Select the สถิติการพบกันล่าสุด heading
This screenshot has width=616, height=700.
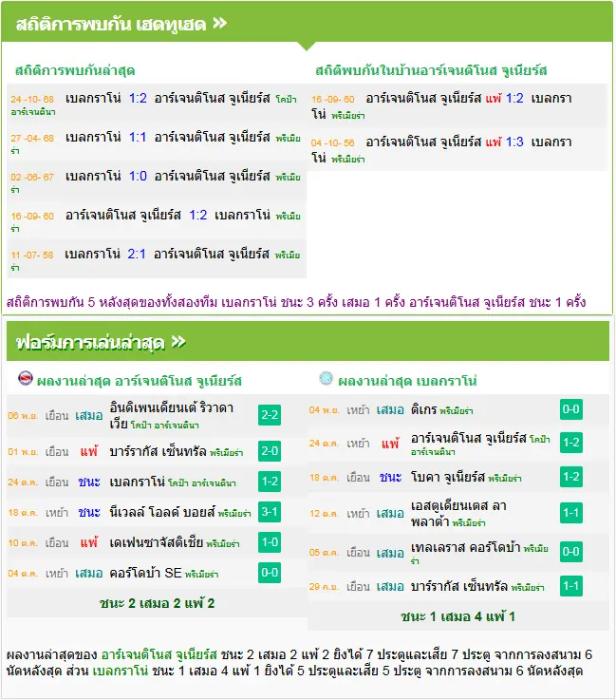tap(75, 70)
